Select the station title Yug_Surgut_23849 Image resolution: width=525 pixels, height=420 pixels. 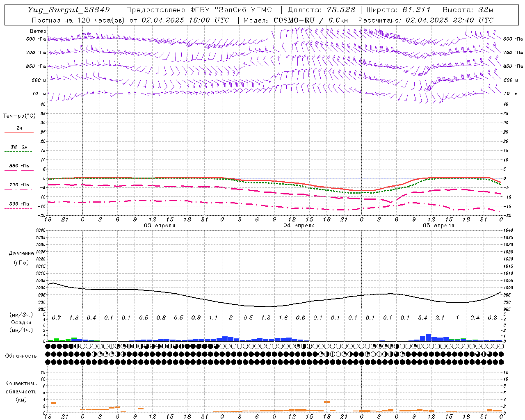[69, 10]
